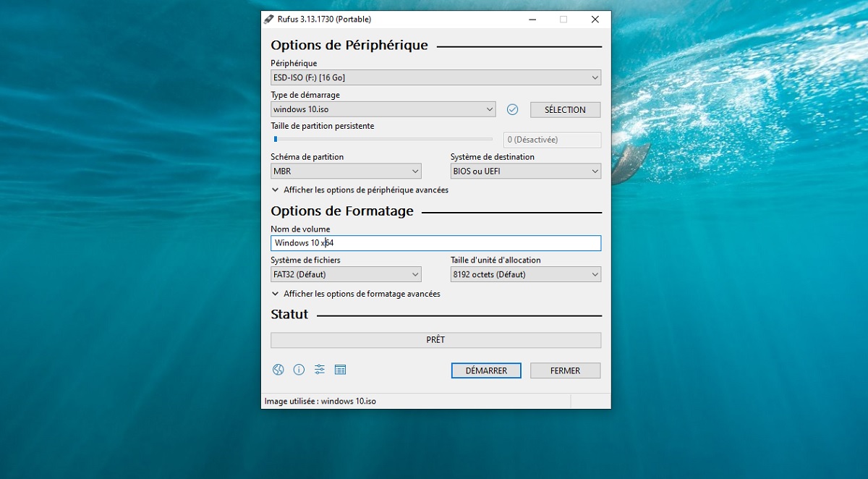868x479 pixels.
Task: Click the DÉMARRER button
Action: pyautogui.click(x=486, y=370)
